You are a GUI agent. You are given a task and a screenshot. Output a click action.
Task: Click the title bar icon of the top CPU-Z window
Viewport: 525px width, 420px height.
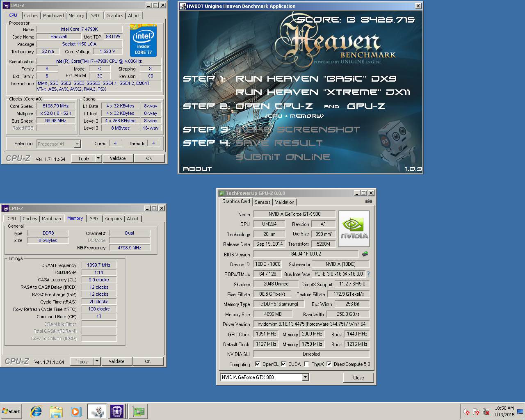click(6, 5)
